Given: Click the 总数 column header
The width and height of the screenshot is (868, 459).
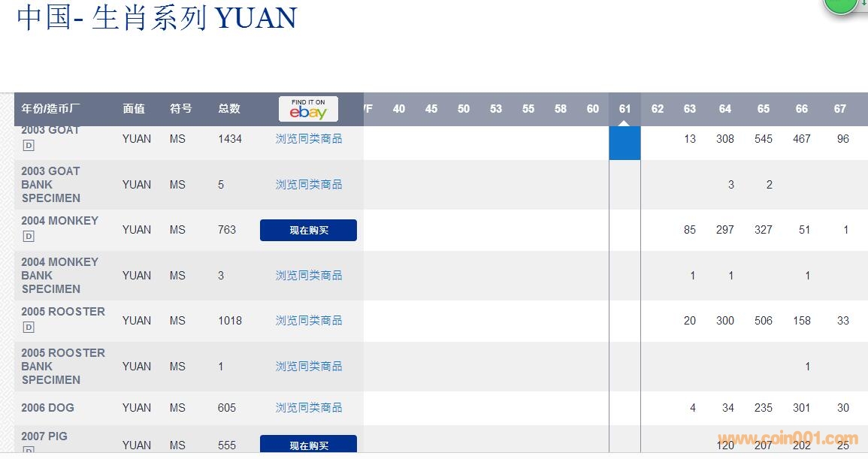Looking at the screenshot, I should 229,109.
